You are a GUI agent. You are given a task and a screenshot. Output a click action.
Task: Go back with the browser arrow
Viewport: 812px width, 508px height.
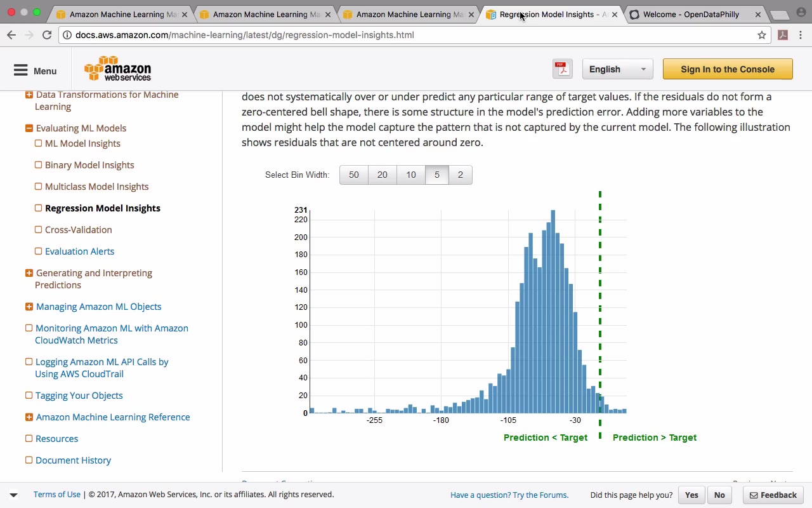11,35
